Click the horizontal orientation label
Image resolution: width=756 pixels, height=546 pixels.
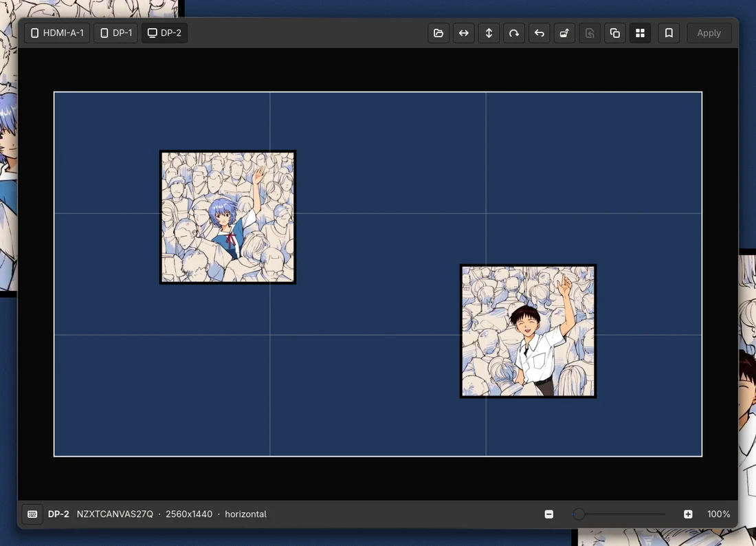(245, 514)
